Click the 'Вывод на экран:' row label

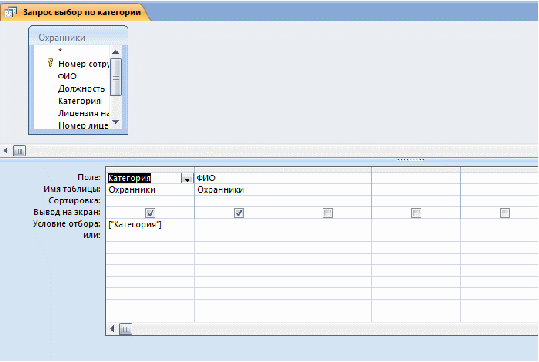coord(67,212)
